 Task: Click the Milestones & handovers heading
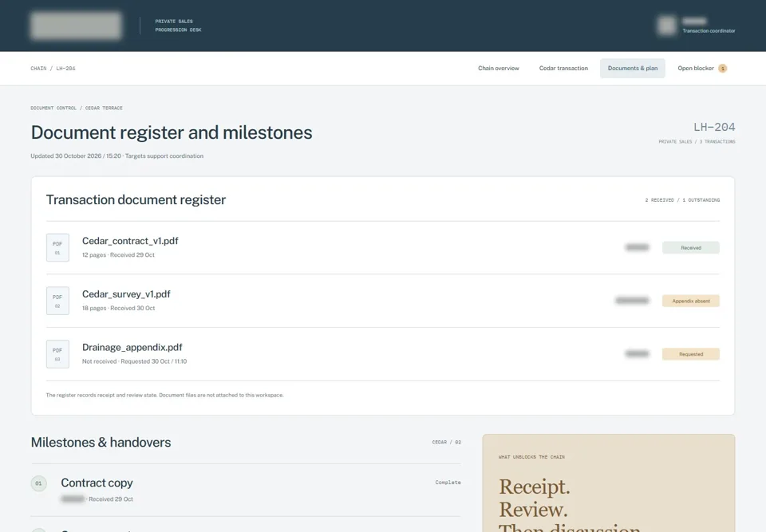point(101,442)
